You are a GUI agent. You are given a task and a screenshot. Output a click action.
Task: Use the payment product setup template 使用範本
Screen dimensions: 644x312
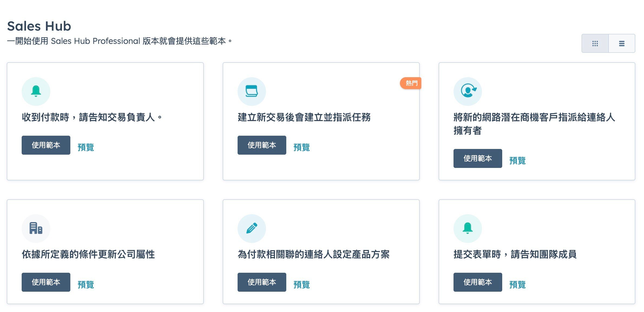261,282
